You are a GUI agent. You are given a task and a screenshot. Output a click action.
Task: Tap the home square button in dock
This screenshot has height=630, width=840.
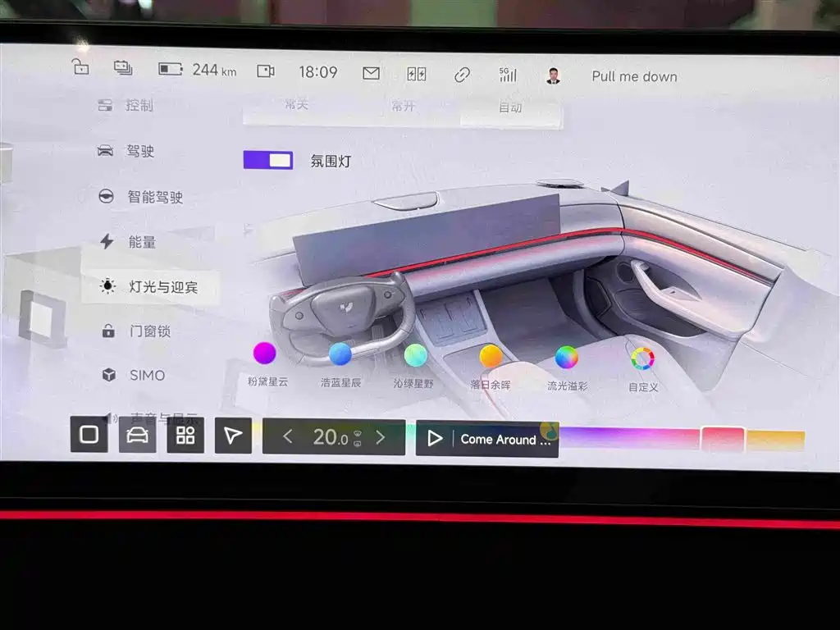[x=89, y=434]
